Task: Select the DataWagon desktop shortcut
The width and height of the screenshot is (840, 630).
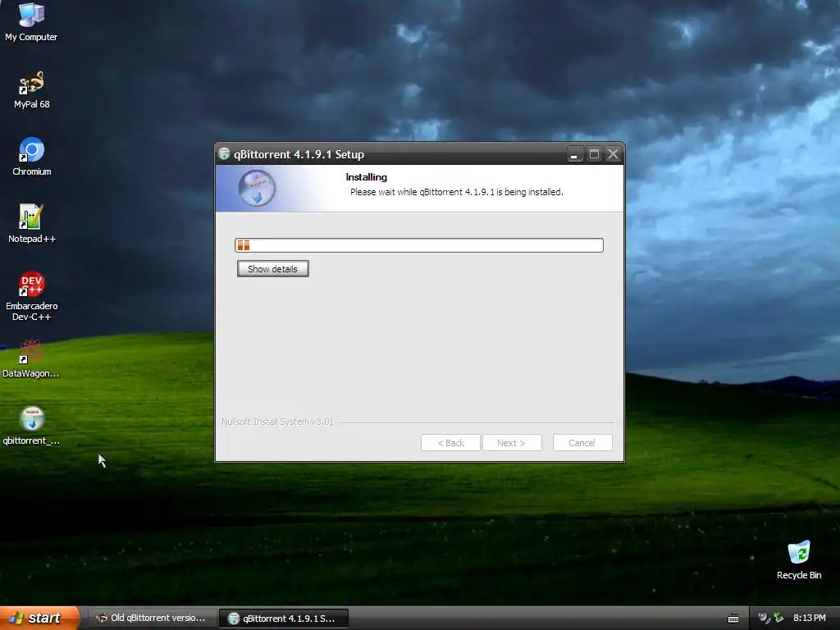Action: click(x=31, y=358)
